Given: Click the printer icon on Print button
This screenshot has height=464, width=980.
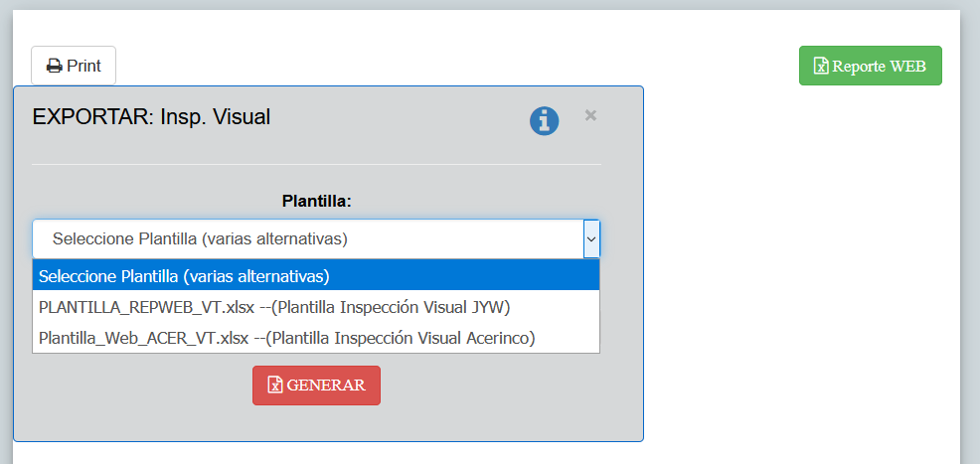Looking at the screenshot, I should [55, 67].
